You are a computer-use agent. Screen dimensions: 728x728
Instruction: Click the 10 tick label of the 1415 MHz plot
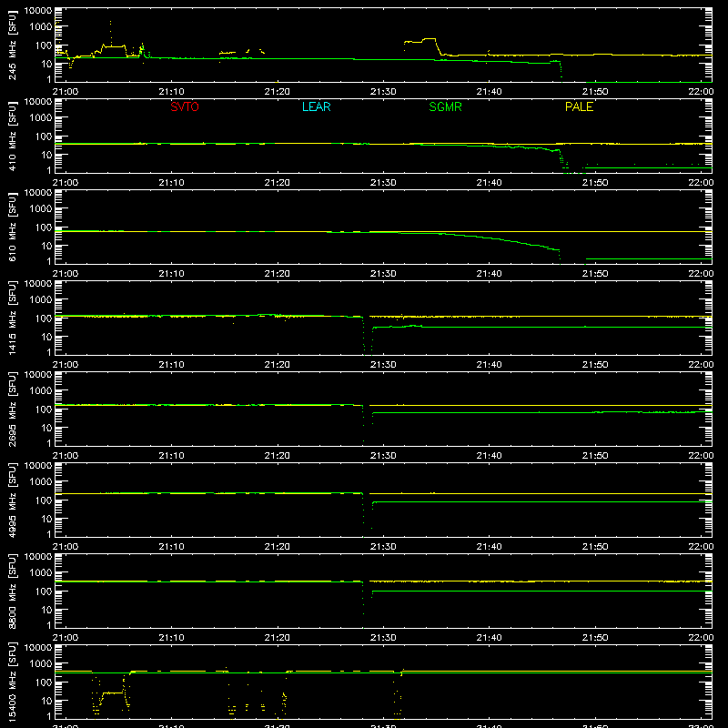click(46, 337)
